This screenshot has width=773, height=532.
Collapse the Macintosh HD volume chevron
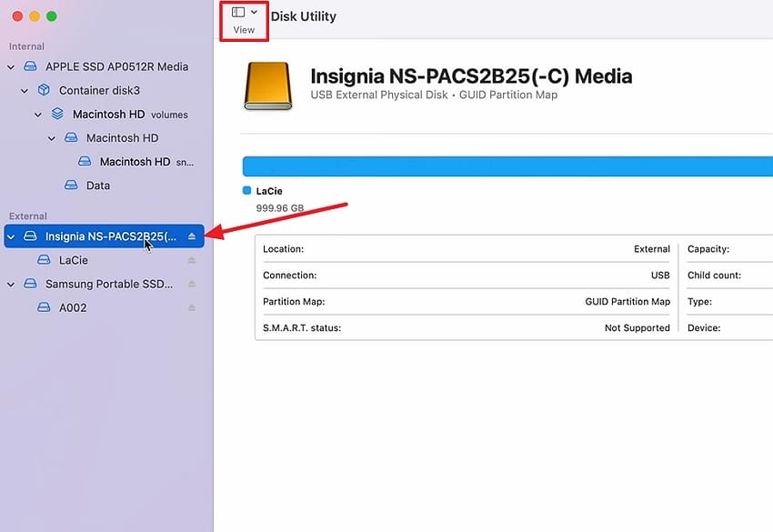[x=52, y=138]
